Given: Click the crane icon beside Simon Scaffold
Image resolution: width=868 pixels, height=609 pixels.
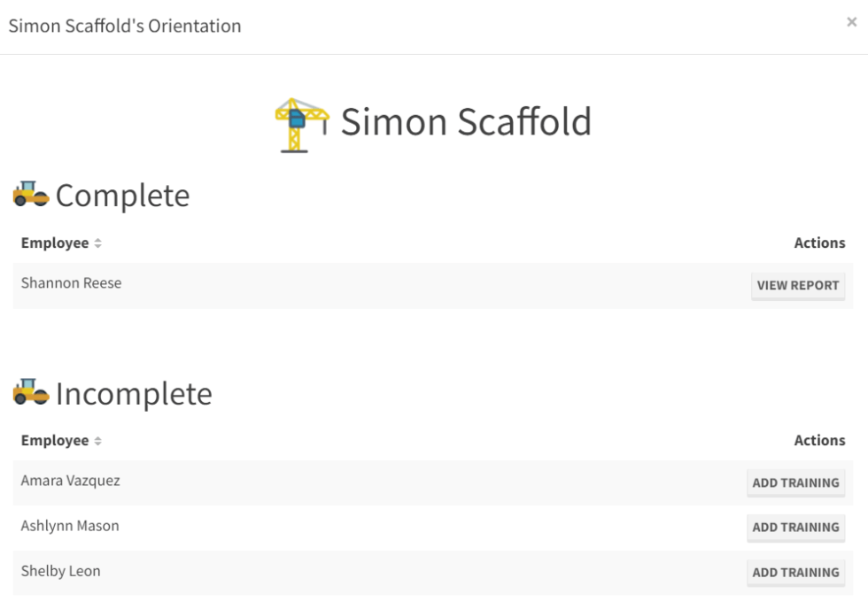Looking at the screenshot, I should tap(301, 125).
